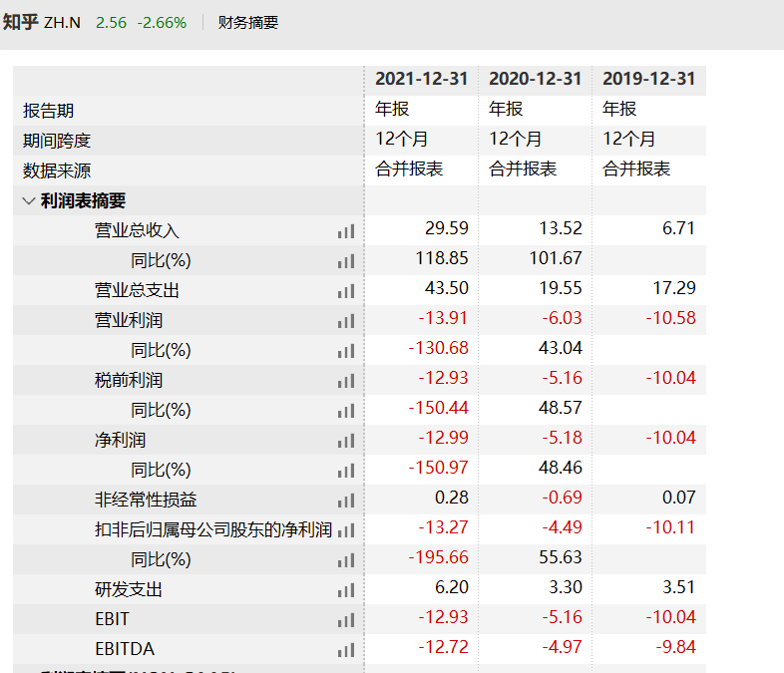Open chart icon for 同比(%) under 税前利润

click(346, 411)
